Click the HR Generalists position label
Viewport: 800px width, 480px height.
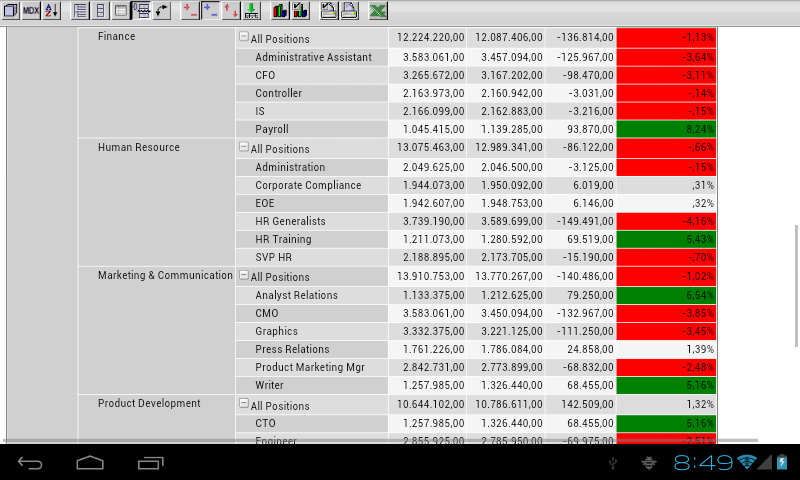click(290, 221)
